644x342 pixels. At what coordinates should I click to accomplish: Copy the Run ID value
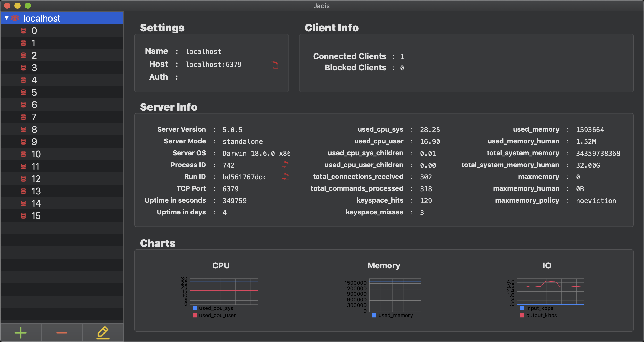tap(285, 176)
